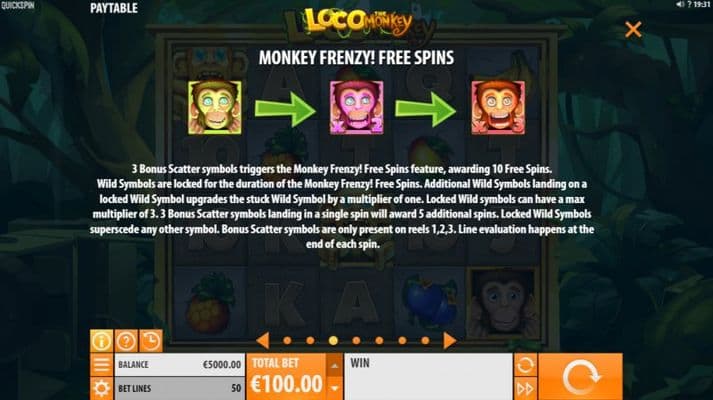Open the help question mark icon
Viewport: 713px width, 400px height.
126,341
